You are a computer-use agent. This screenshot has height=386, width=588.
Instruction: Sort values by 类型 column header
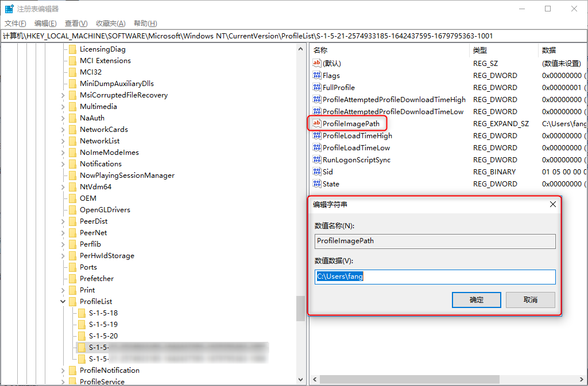pyautogui.click(x=503, y=50)
